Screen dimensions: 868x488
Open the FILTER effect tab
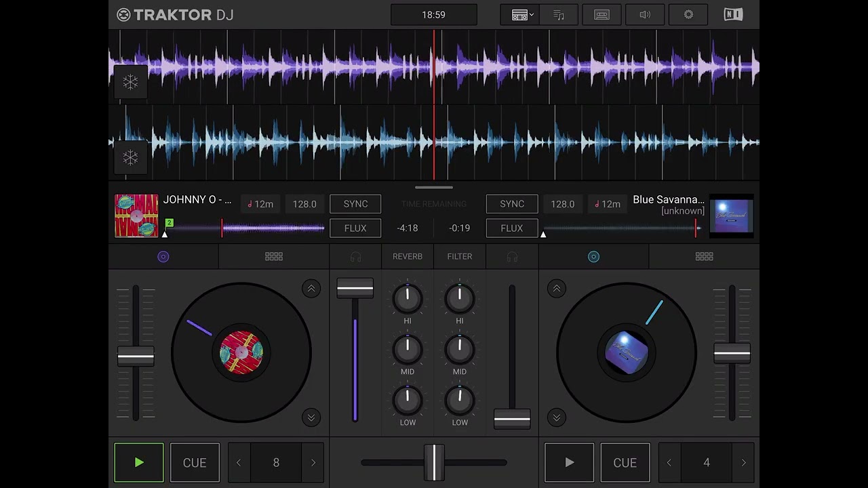point(460,257)
